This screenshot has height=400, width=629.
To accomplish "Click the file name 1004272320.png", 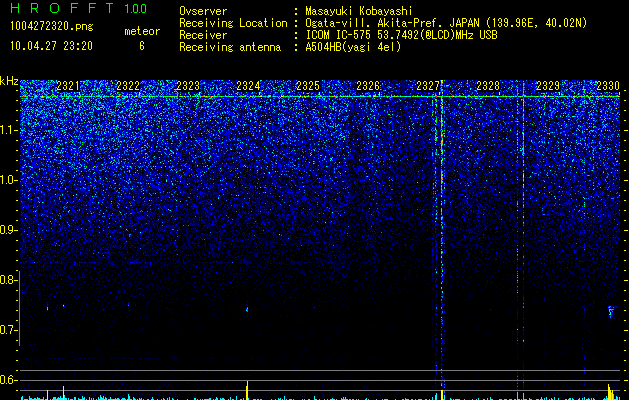I will tap(51, 27).
